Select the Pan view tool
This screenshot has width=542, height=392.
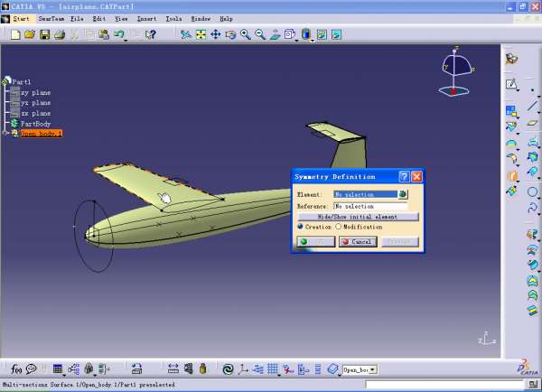pyautogui.click(x=216, y=35)
